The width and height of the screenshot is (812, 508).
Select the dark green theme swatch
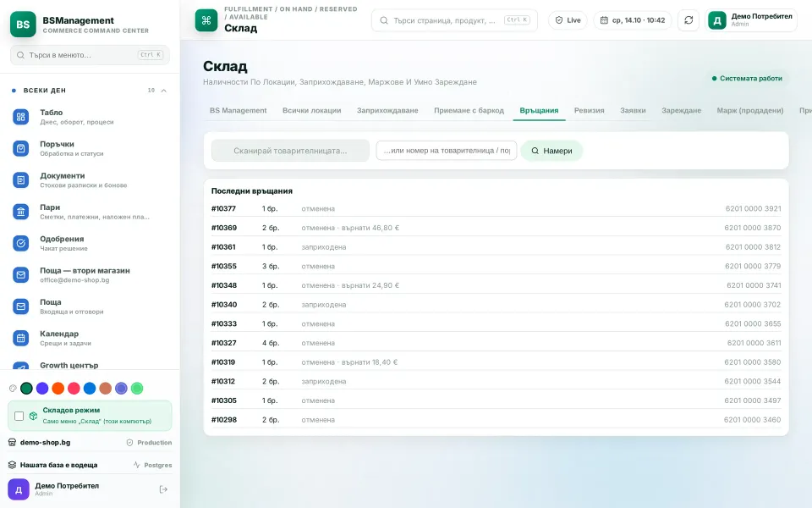coord(26,389)
